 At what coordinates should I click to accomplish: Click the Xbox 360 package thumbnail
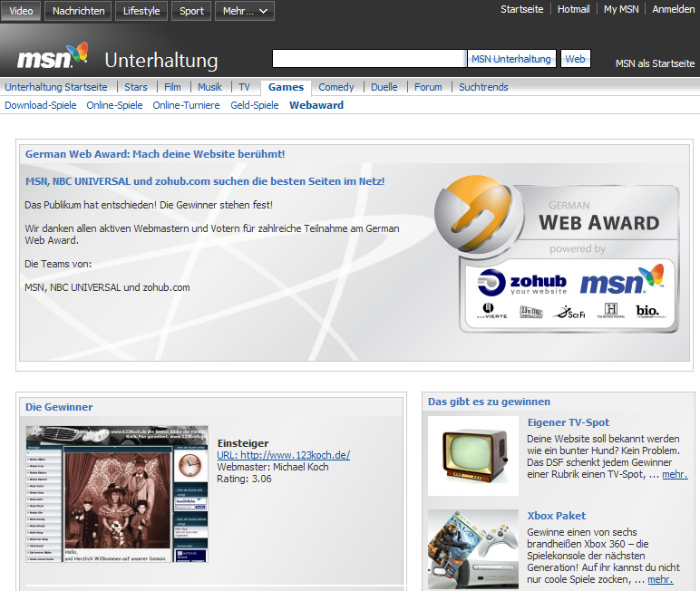[x=473, y=549]
